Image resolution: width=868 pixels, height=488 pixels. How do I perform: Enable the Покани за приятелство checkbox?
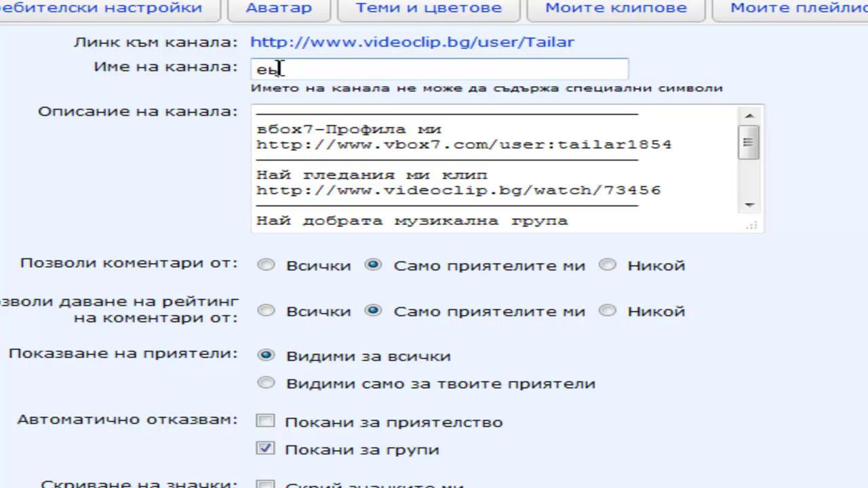tap(265, 422)
